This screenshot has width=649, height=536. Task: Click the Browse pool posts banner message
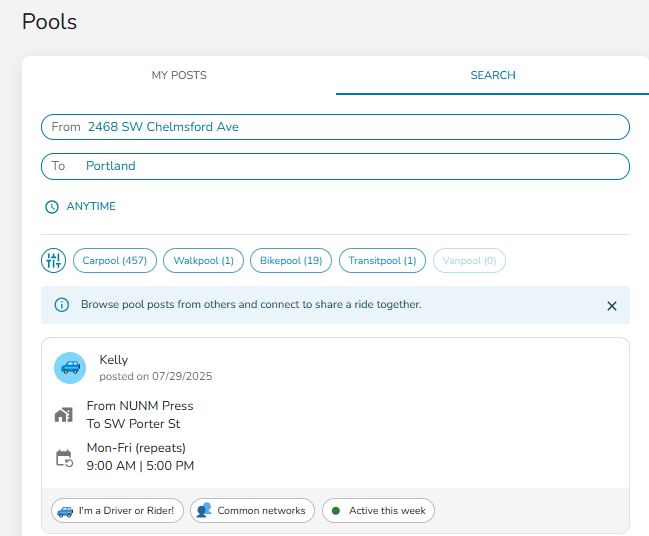(x=251, y=305)
